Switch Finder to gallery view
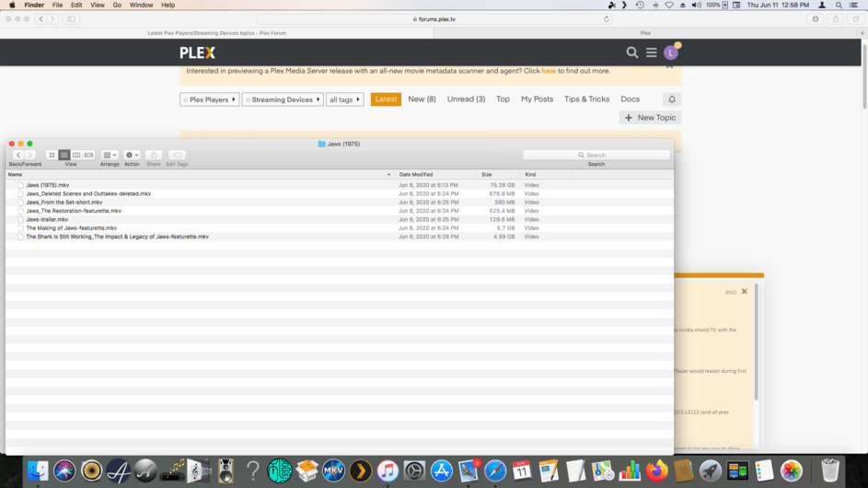Viewport: 868px width, 488px height. pos(88,155)
